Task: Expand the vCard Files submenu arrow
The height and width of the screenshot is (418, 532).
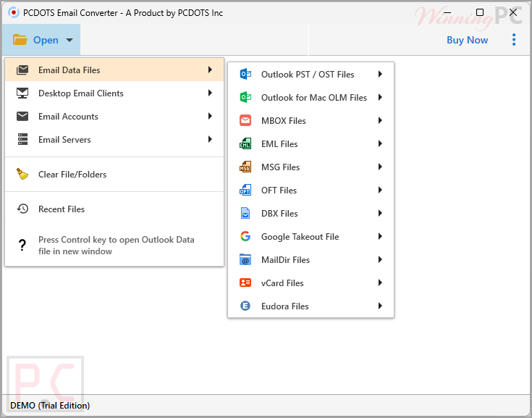Action: tap(380, 283)
